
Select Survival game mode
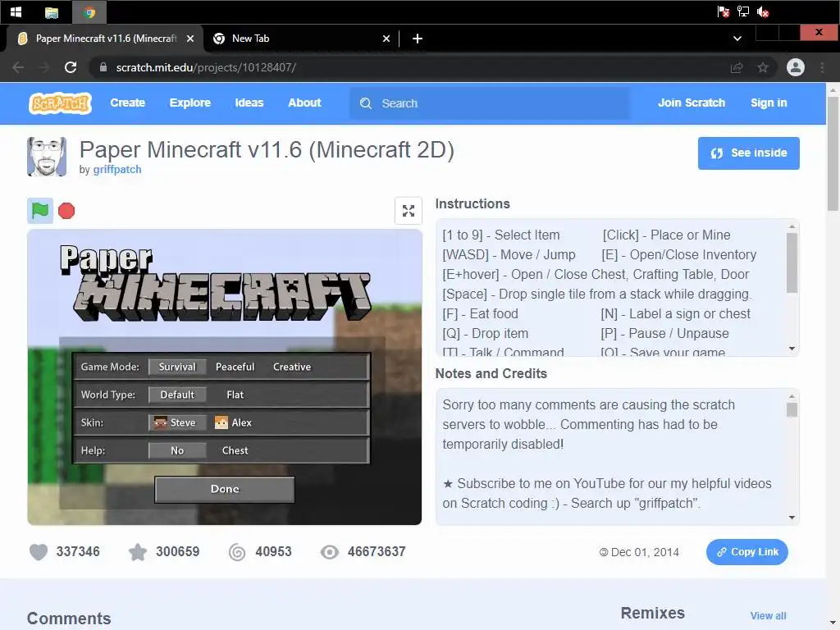click(x=177, y=367)
